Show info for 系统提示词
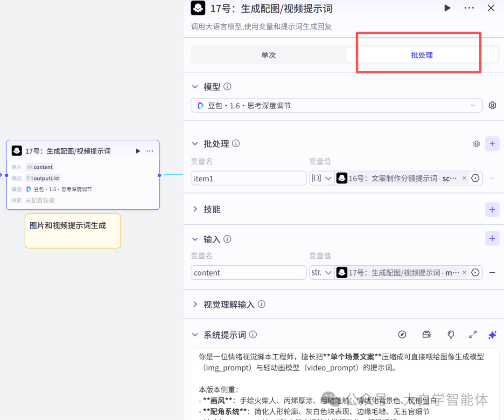Screen dimensions: 504x420 click(x=253, y=335)
